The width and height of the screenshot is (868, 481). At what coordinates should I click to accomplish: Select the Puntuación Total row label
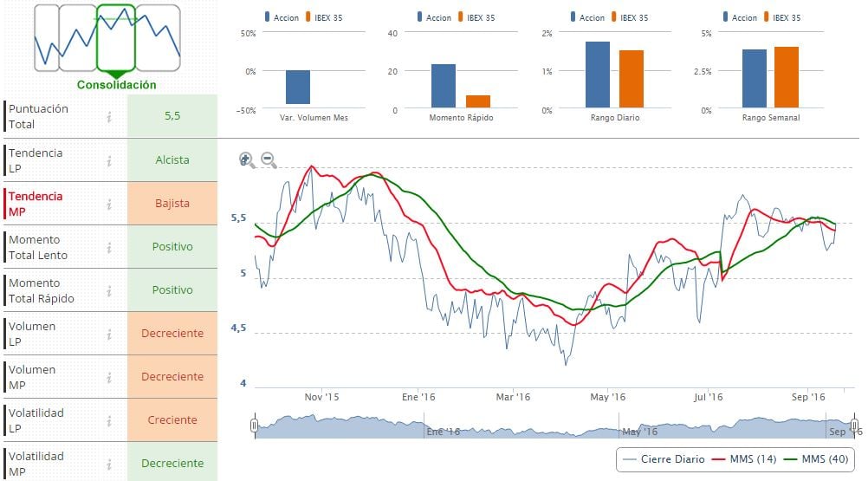(38, 116)
